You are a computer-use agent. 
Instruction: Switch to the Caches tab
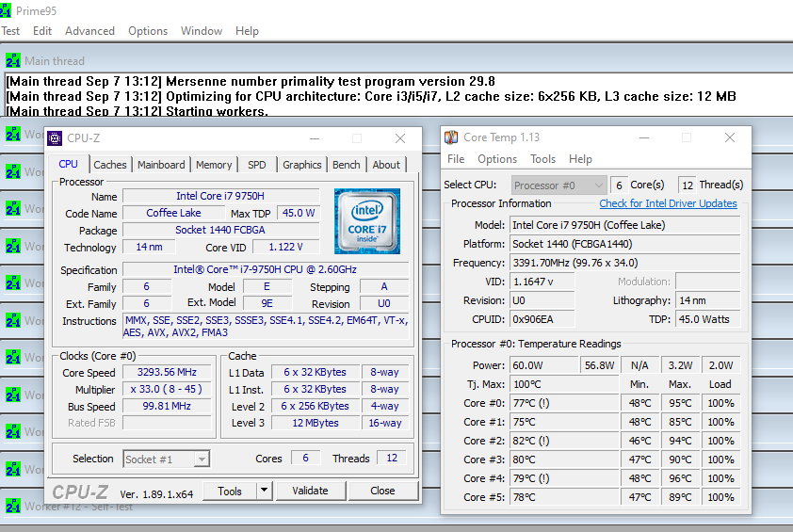point(110,165)
